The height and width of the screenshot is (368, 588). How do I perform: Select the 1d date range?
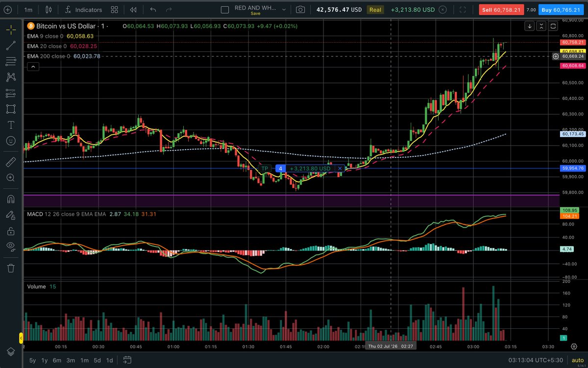110,360
